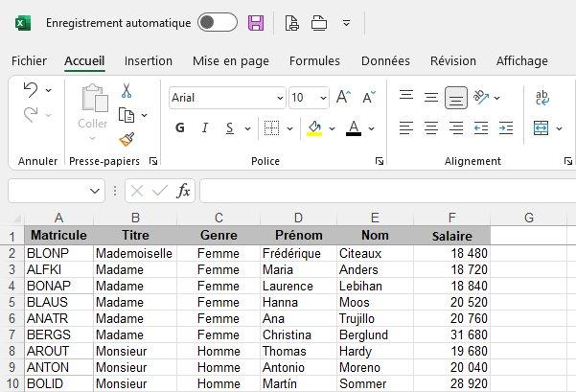Click the Excel application icon
576x392 pixels.
(x=23, y=23)
